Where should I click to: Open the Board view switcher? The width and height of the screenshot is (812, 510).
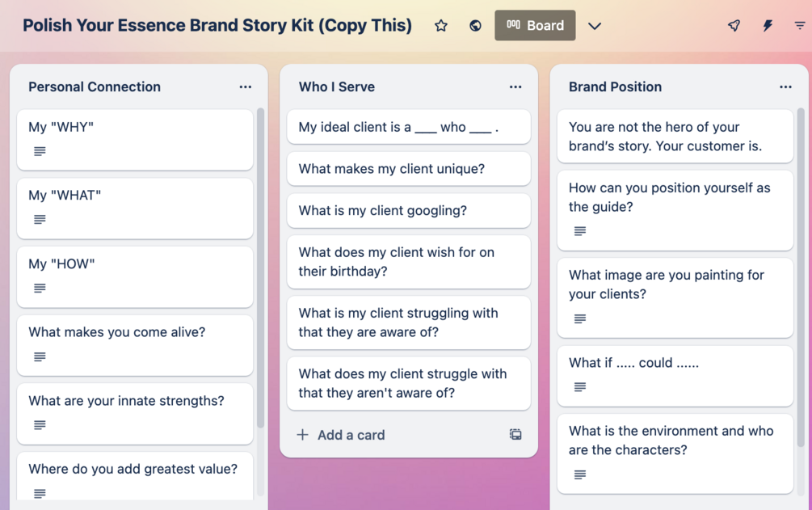click(x=535, y=26)
